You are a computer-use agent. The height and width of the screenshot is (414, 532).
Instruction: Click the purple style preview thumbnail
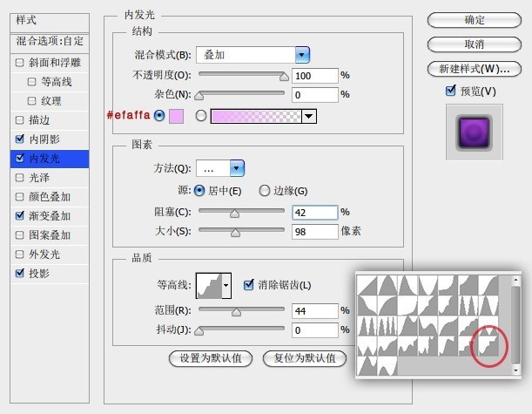[x=475, y=132]
